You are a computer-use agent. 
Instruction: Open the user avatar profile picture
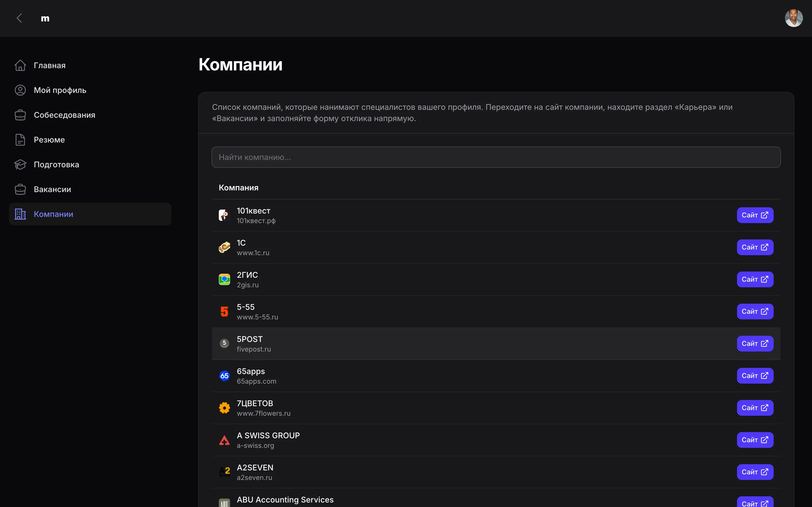click(794, 18)
